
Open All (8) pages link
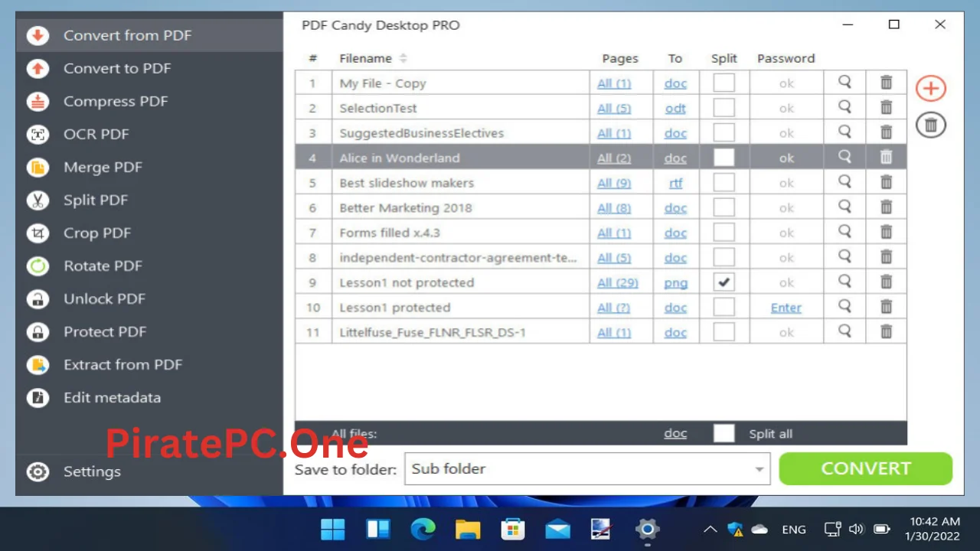point(614,207)
